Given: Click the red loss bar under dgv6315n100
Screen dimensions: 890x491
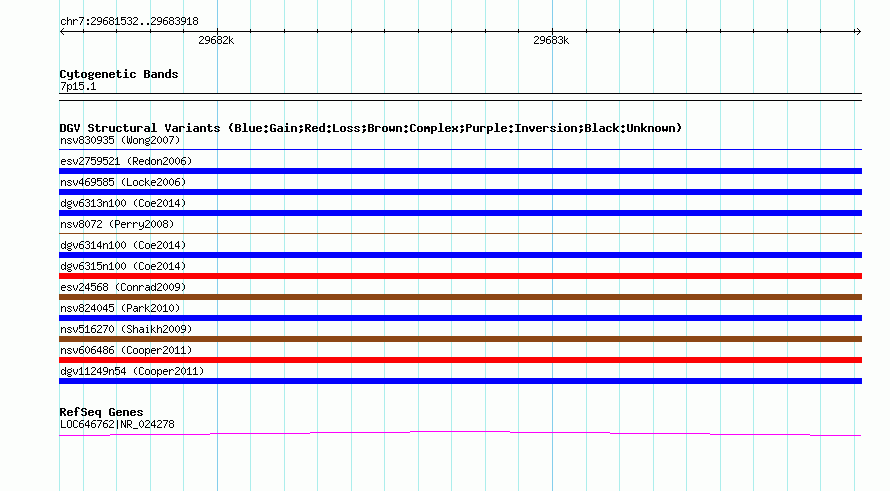Looking at the screenshot, I should click(460, 276).
